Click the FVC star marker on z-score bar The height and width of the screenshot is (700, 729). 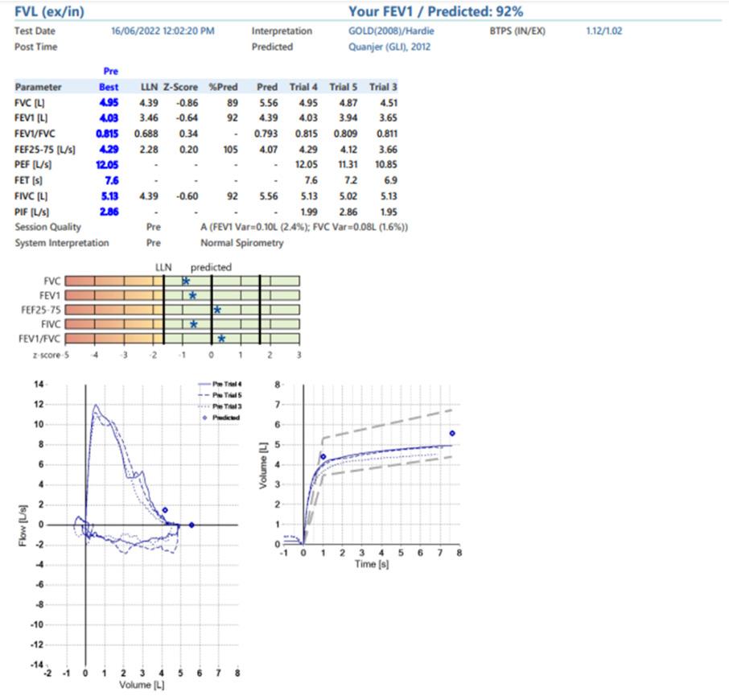point(186,281)
